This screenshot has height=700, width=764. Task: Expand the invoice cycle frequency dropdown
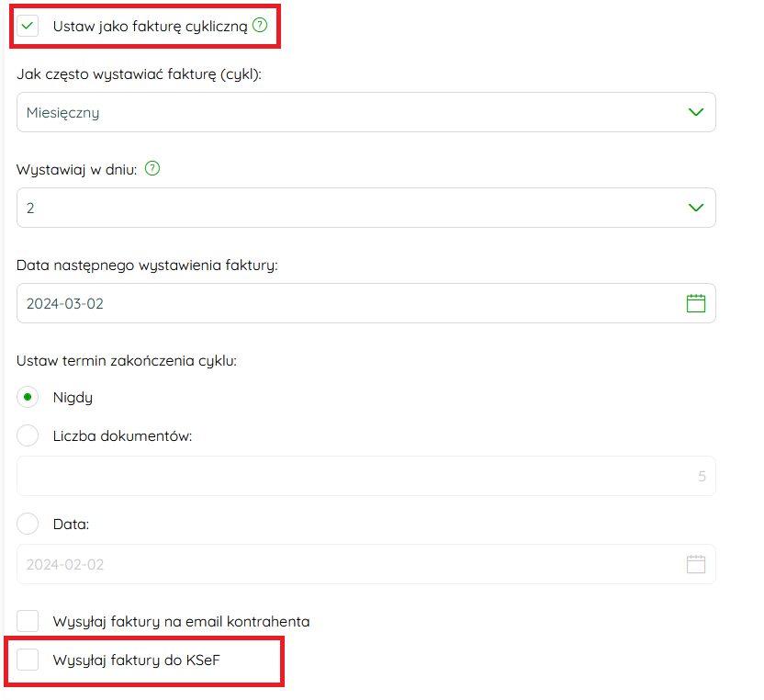click(365, 112)
